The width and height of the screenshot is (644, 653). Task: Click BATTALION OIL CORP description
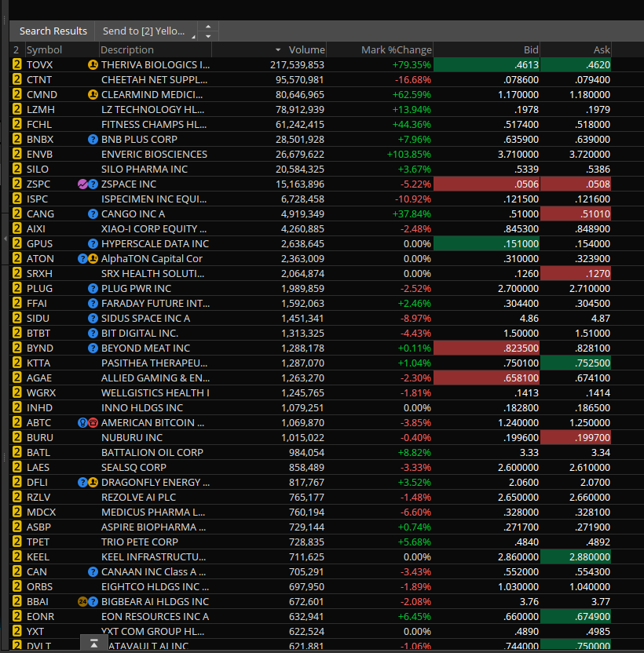(x=152, y=452)
